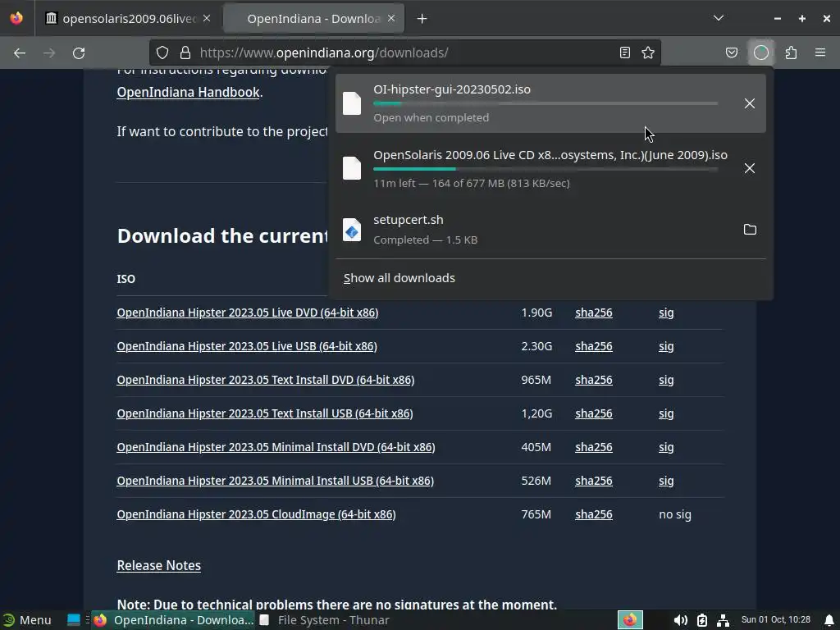Switch to the opensolaris2009.06livecd tab
840x630 pixels.
(128, 19)
